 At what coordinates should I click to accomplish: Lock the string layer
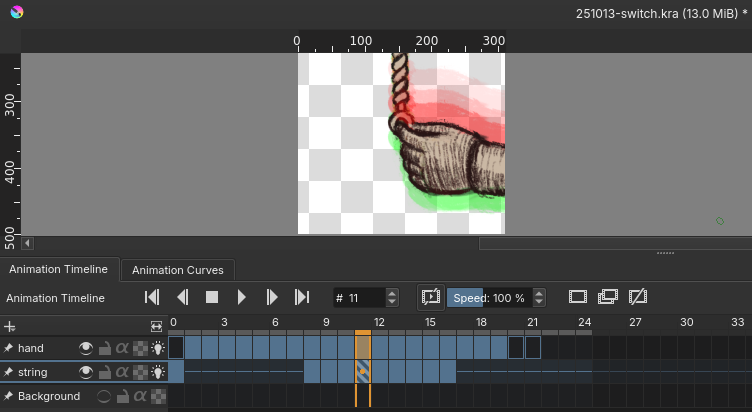(x=104, y=372)
